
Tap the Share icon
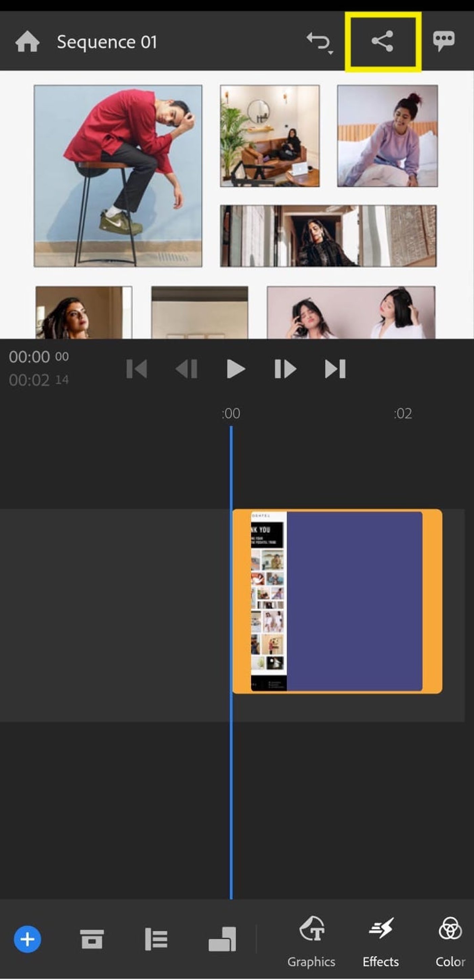point(382,41)
